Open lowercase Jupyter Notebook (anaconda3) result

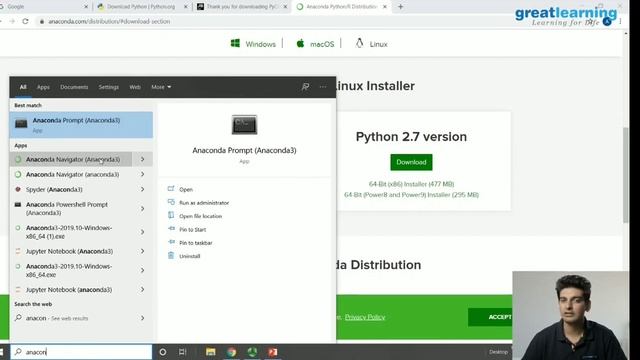[71, 289]
